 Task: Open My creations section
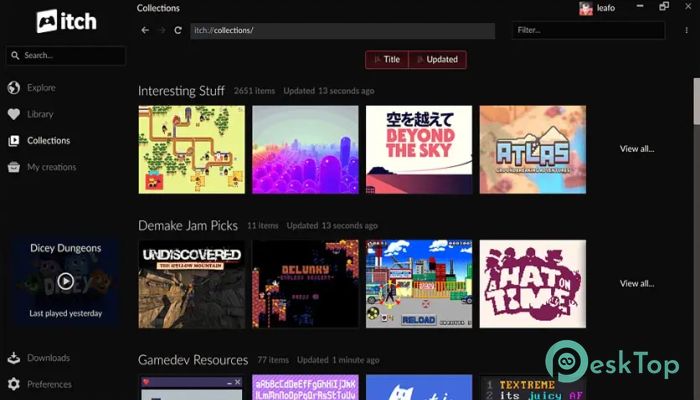51,167
